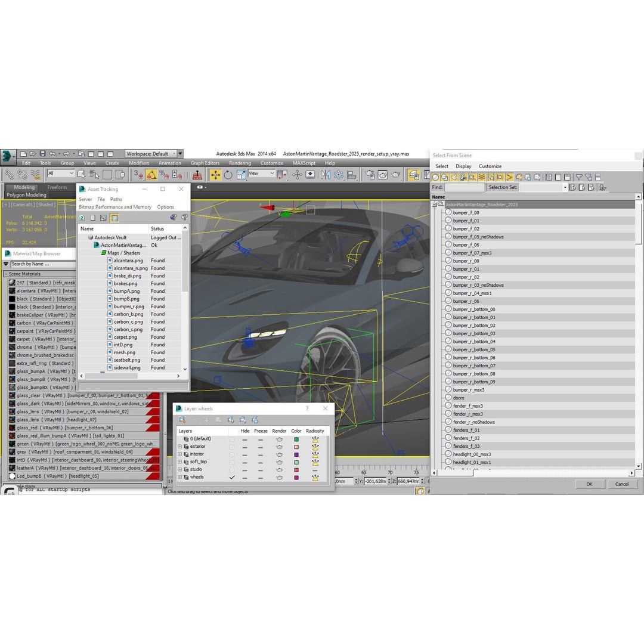Click Cancel in Select From Scene dialog
The width and height of the screenshot is (644, 644).
[x=622, y=484]
